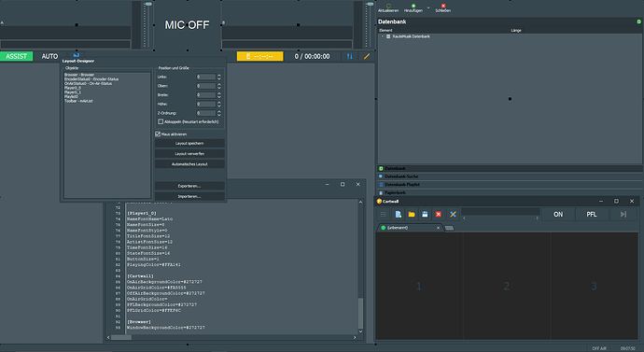Click the Aktualisieren refresh icon
The height and width of the screenshot is (352, 644).
click(388, 6)
